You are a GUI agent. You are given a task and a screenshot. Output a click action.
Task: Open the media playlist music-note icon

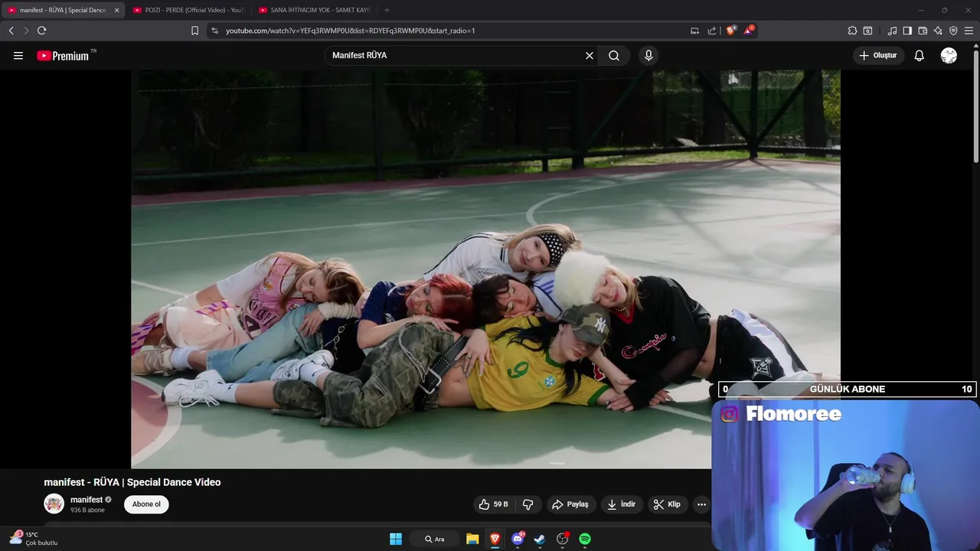(x=892, y=31)
